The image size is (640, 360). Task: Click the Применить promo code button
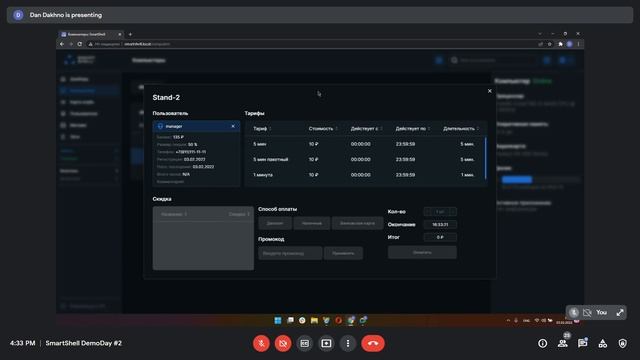[343, 253]
